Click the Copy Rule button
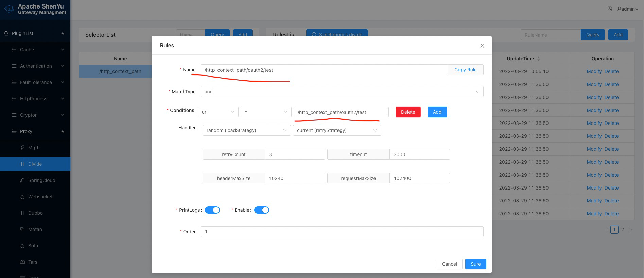Image resolution: width=644 pixels, height=278 pixels. [465, 70]
